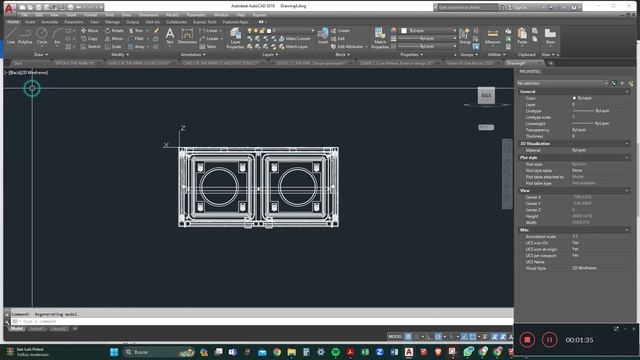Expand the Modify panel dropdown
Viewport: 640px width, 360px height.
120,54
